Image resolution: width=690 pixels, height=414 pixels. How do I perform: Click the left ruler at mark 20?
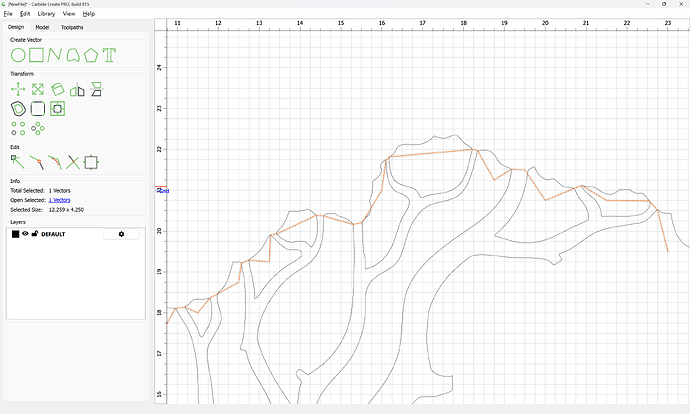[159, 231]
